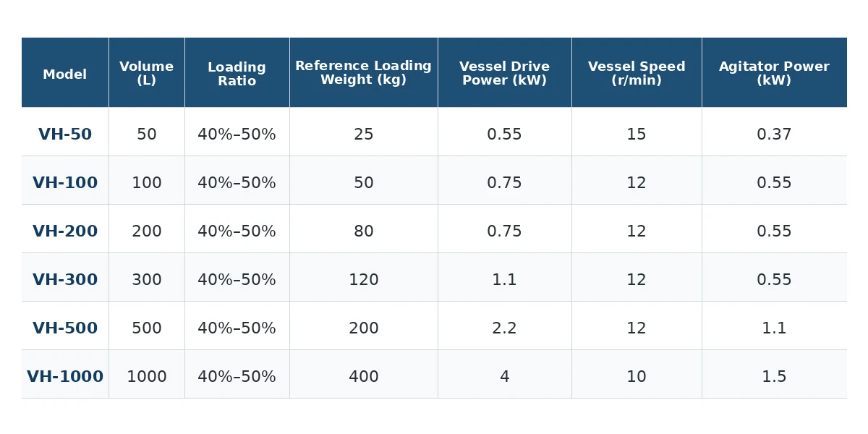Image resolution: width=868 pixels, height=434 pixels.
Task: Click the Model column header
Action: [x=65, y=74]
